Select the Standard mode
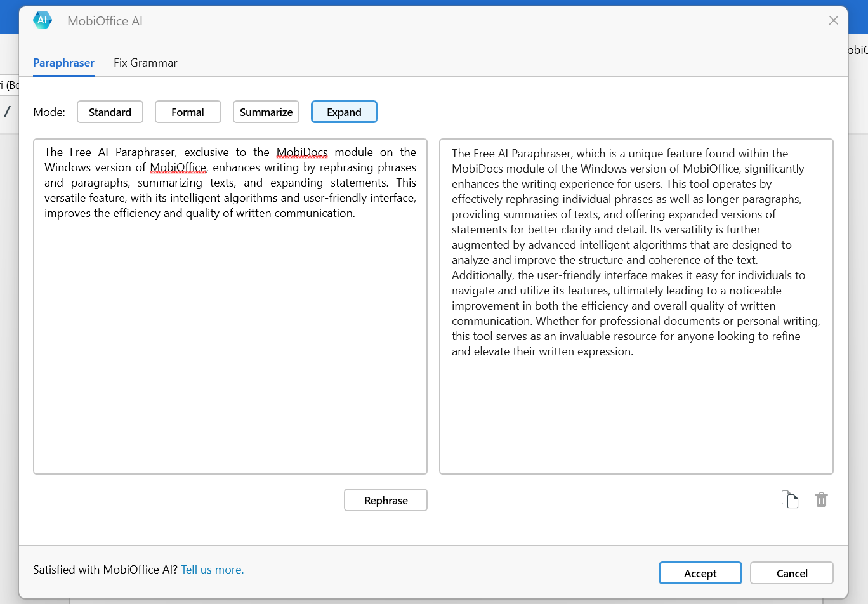 tap(110, 112)
